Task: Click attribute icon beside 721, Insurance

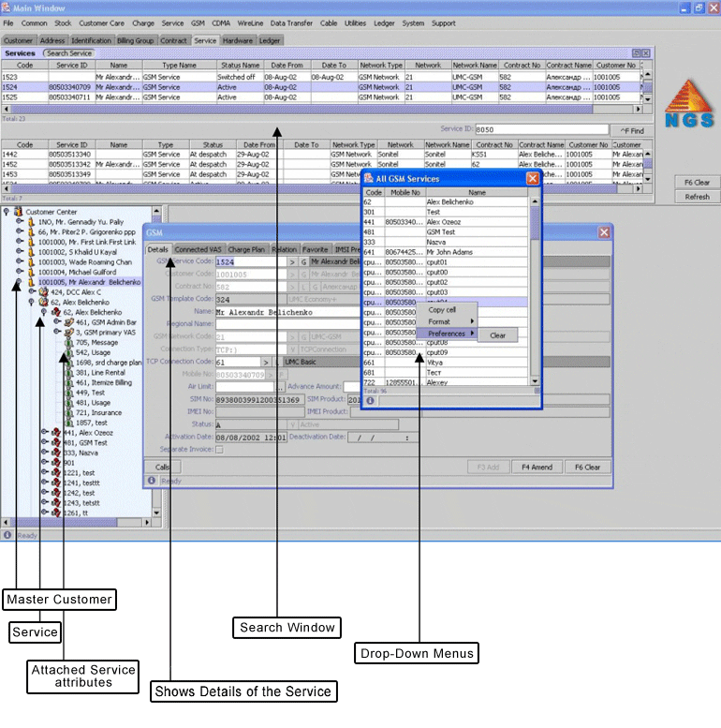Action: (68, 413)
